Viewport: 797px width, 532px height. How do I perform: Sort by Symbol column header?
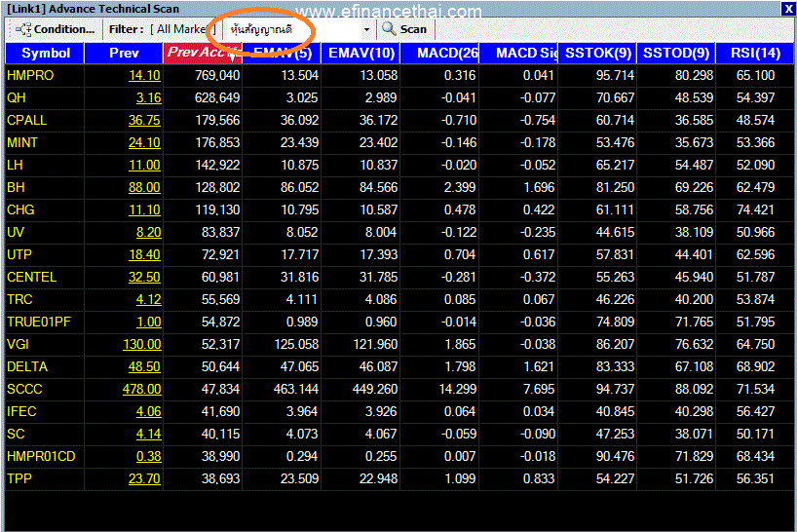point(45,53)
